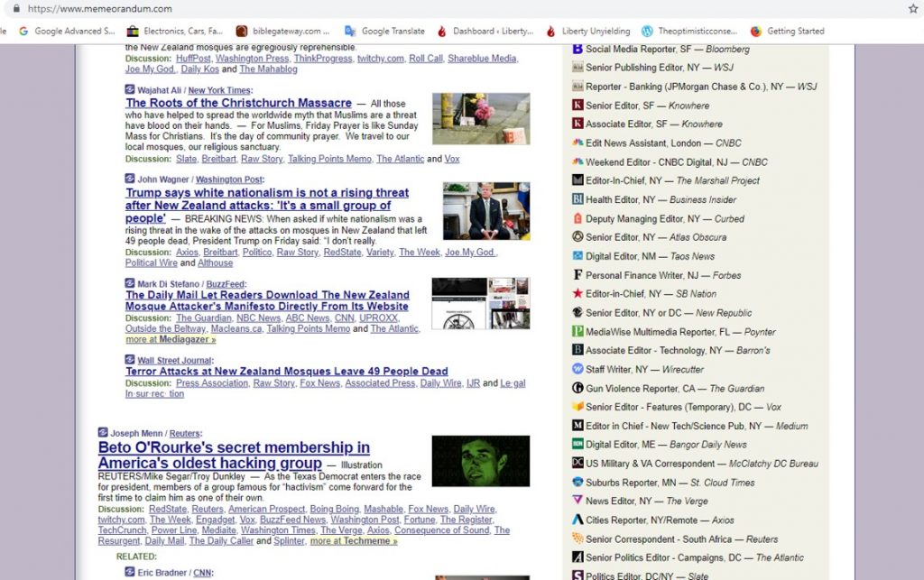
Task: Click the permalink icon beside Eric Bradner
Action: (130, 573)
